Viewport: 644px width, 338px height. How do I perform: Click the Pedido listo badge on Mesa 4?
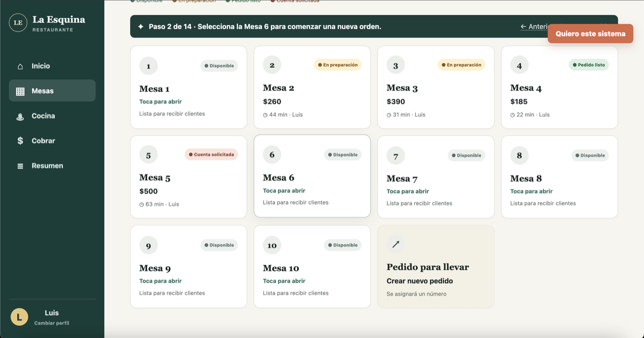coord(588,65)
